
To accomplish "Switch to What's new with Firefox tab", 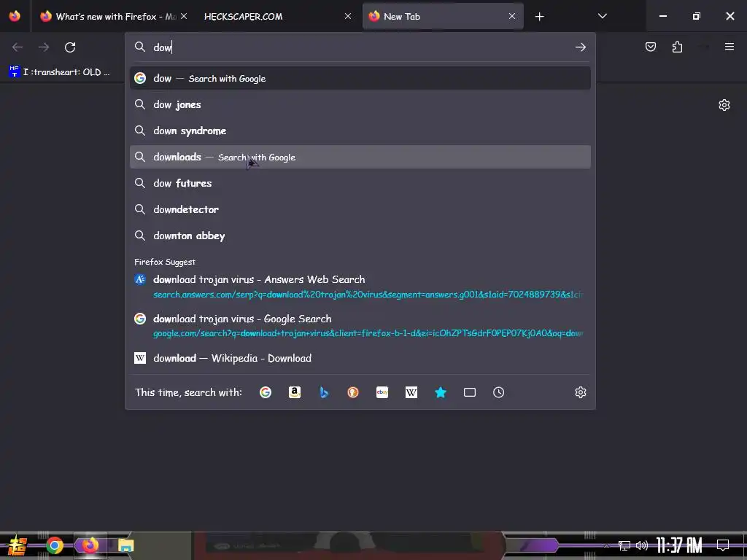I will (113, 16).
